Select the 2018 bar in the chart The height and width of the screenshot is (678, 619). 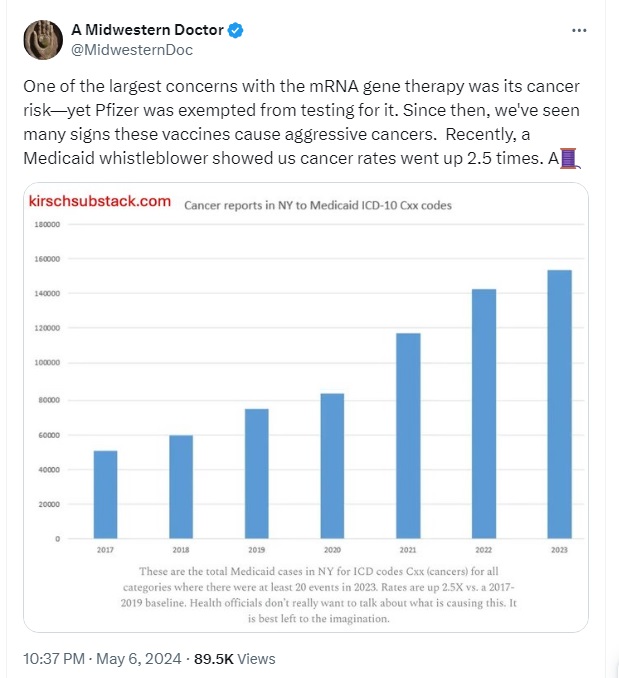click(x=181, y=487)
